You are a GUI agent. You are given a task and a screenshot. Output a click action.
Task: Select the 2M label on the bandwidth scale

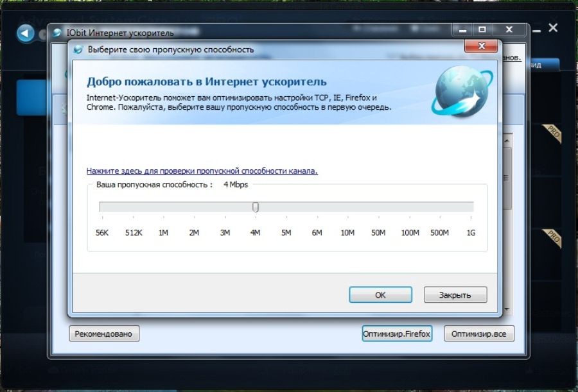194,233
